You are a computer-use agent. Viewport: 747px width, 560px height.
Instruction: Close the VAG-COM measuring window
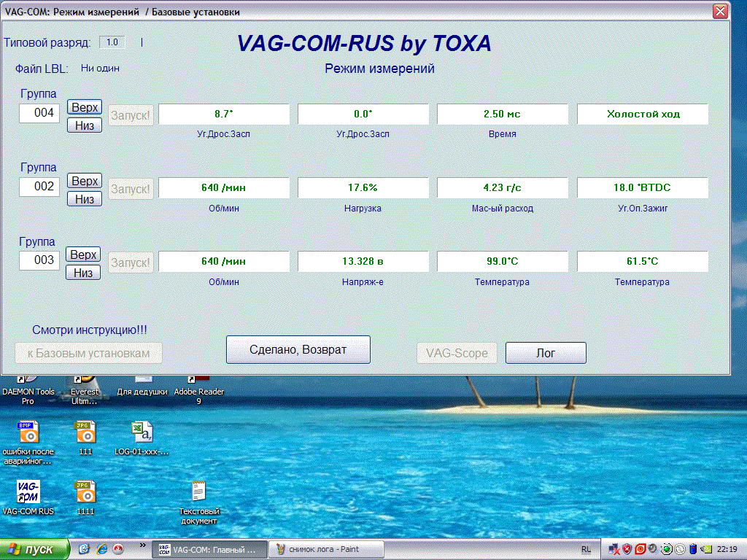719,11
